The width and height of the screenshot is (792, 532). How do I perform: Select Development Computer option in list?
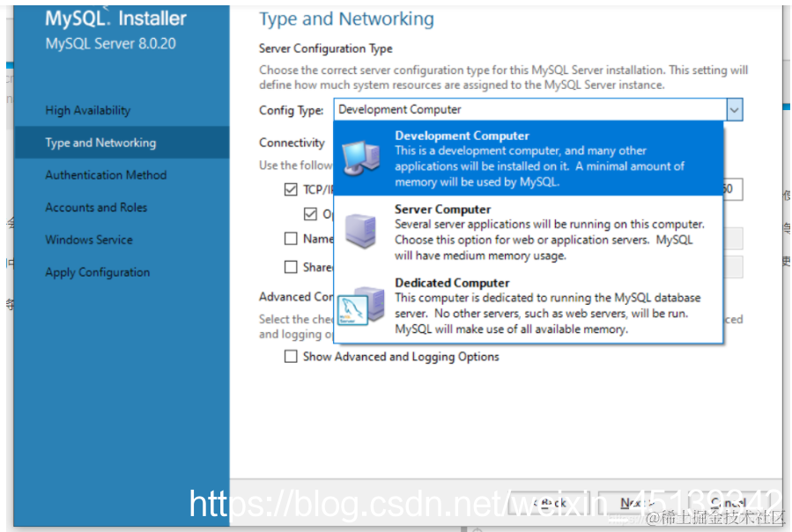(529, 159)
